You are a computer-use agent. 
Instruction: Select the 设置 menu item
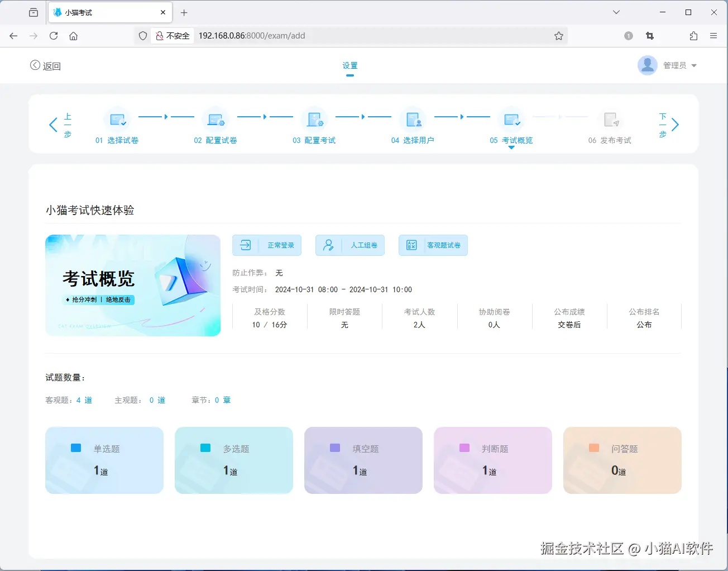click(350, 65)
